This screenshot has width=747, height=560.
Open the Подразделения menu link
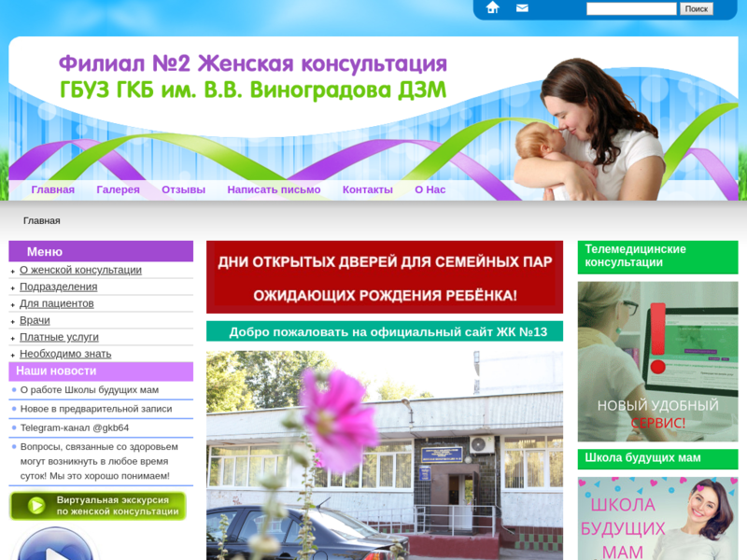coord(58,287)
